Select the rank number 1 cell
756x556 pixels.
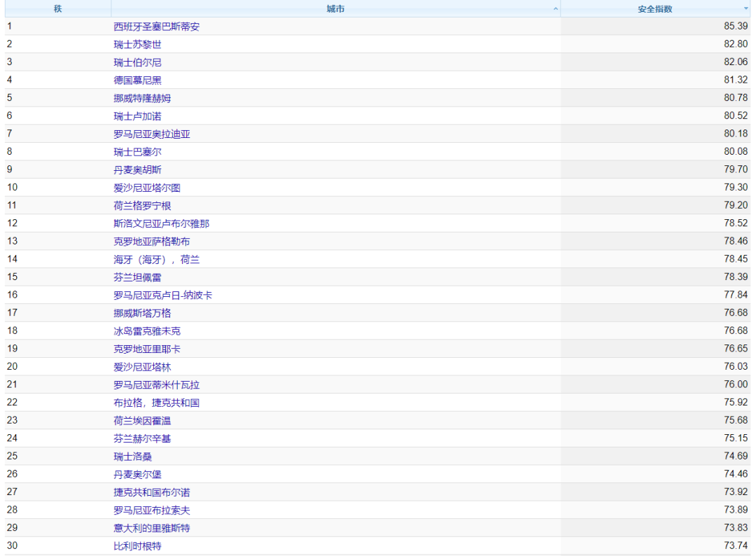[x=58, y=26]
